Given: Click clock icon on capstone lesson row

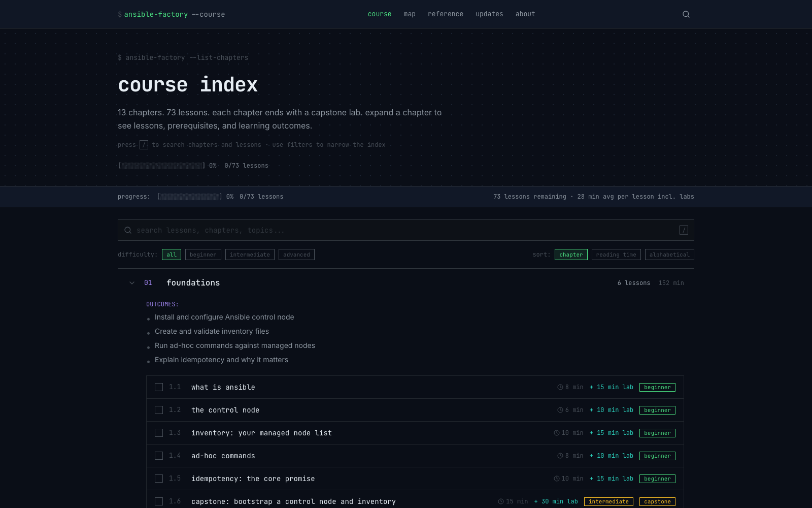Looking at the screenshot, I should [x=501, y=501].
